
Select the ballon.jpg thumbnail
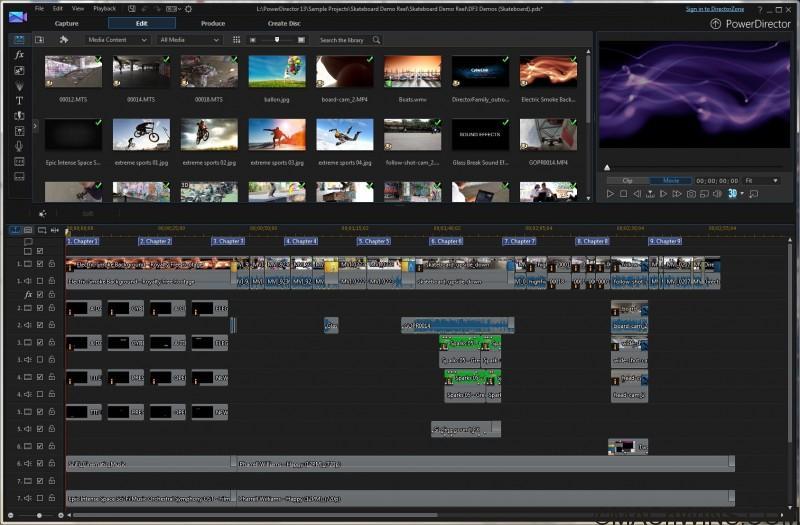pyautogui.click(x=277, y=72)
